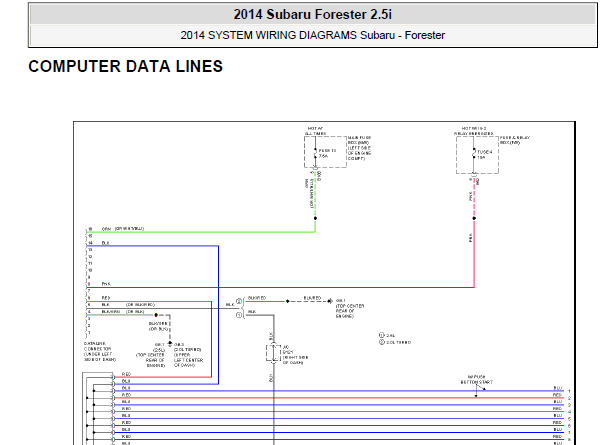Click the dashed joint connector box on gray wire
This screenshot has height=445, width=600.
[x=274, y=353]
